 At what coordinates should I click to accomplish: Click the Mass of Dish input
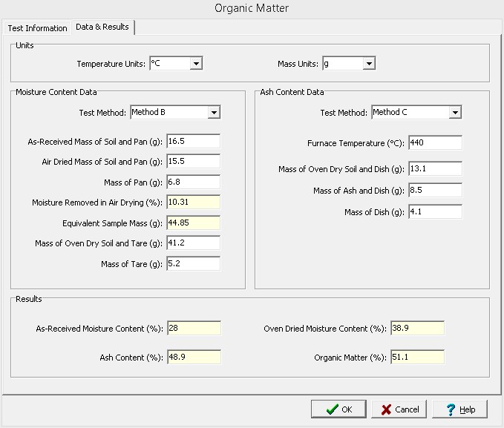pyautogui.click(x=434, y=212)
